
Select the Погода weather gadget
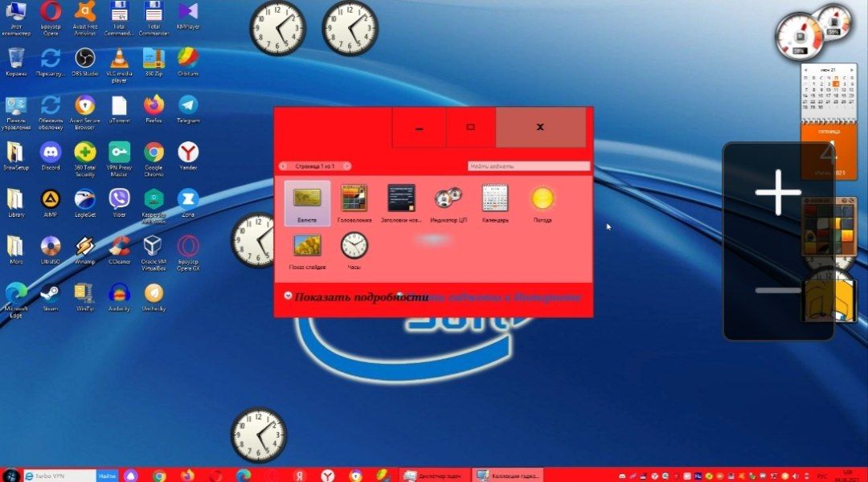tap(542, 203)
